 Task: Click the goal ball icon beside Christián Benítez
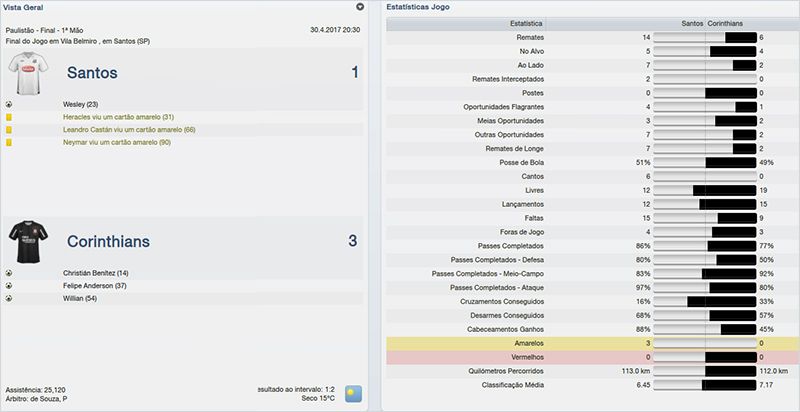point(9,273)
